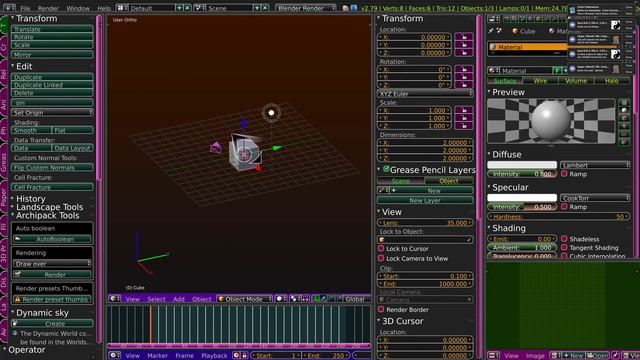
Task: Lock the Scale Z lock icon
Action: pyautogui.click(x=464, y=126)
